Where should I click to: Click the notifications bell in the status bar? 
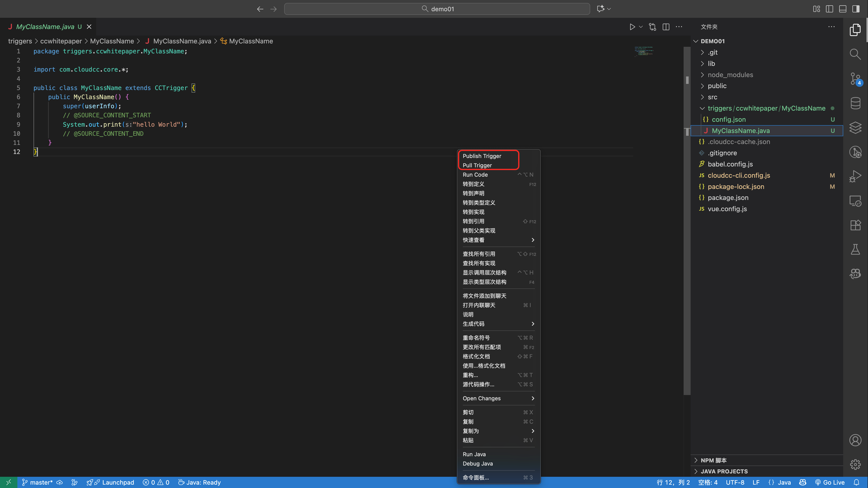pyautogui.click(x=856, y=482)
